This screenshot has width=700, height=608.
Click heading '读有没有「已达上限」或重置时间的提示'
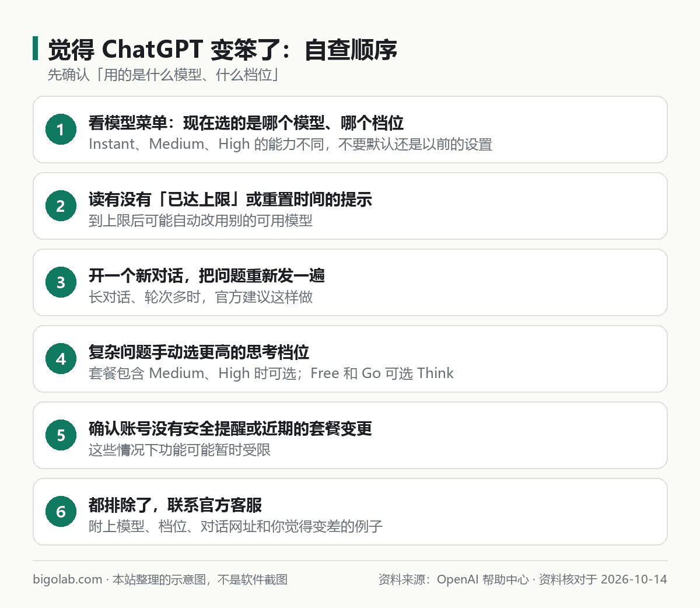pyautogui.click(x=230, y=199)
